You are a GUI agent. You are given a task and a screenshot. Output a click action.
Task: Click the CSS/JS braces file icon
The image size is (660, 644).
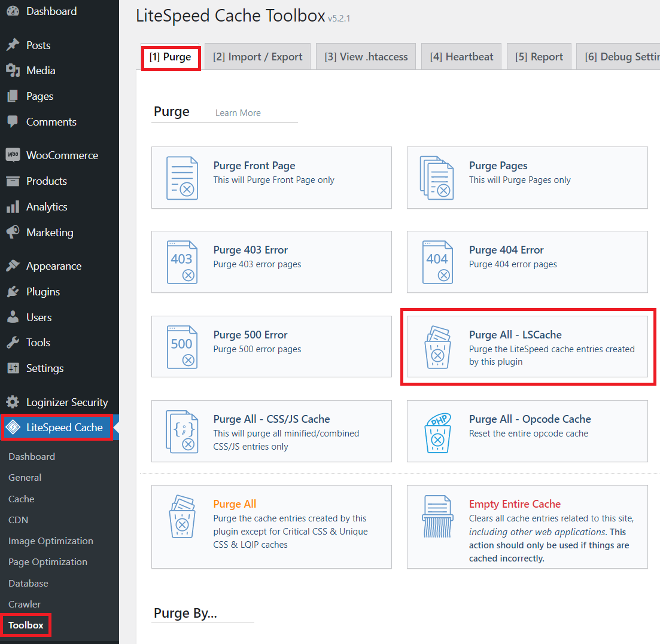coord(183,432)
